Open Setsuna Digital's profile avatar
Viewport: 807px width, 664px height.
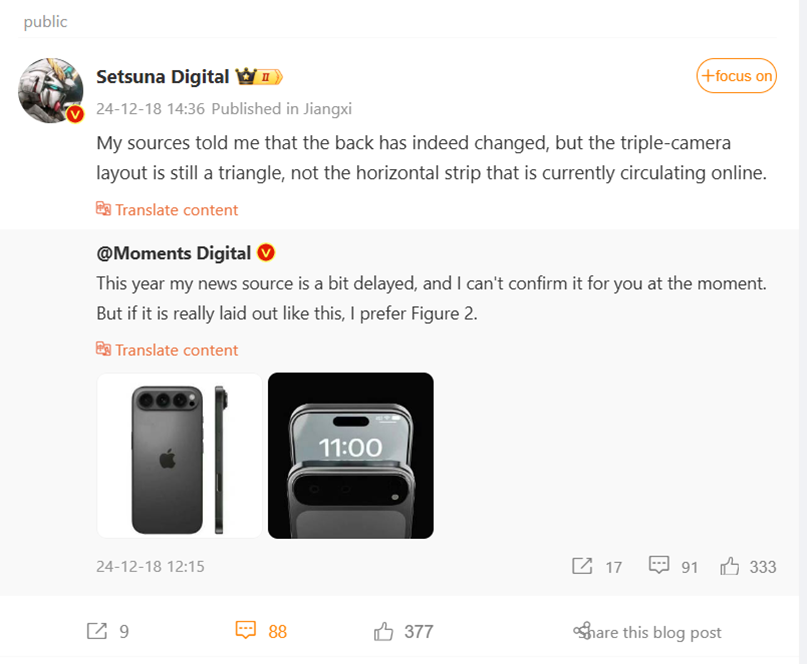pyautogui.click(x=50, y=90)
